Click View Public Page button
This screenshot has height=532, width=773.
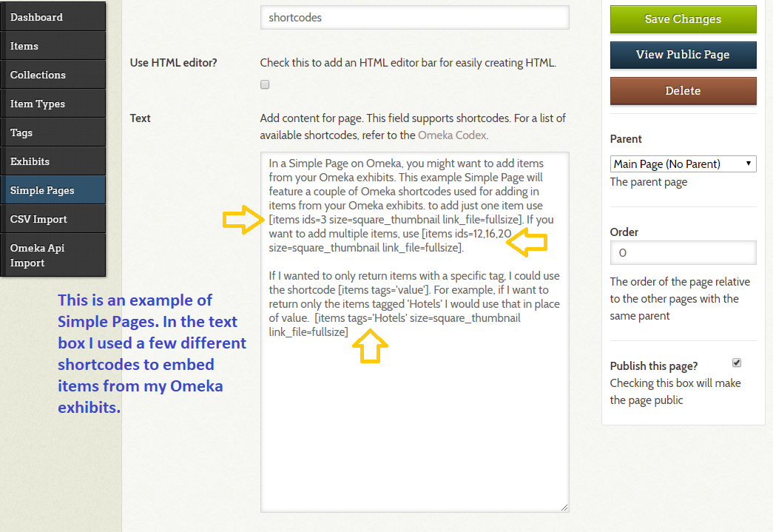coord(683,55)
